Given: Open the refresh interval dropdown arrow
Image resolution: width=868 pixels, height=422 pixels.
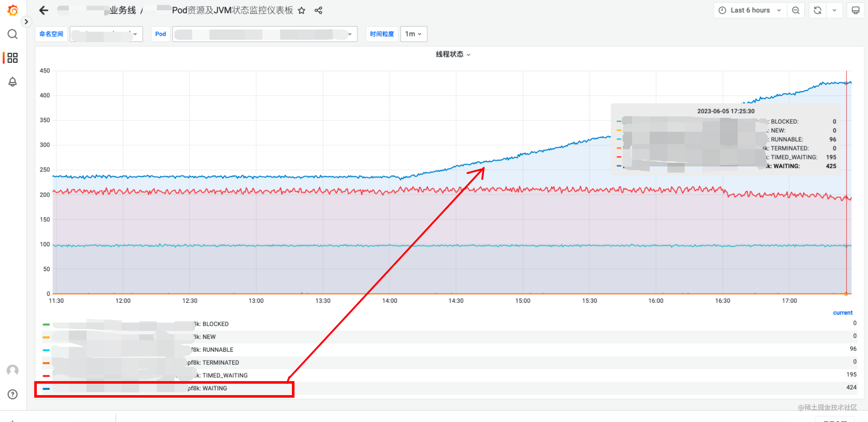Looking at the screenshot, I should click(835, 10).
